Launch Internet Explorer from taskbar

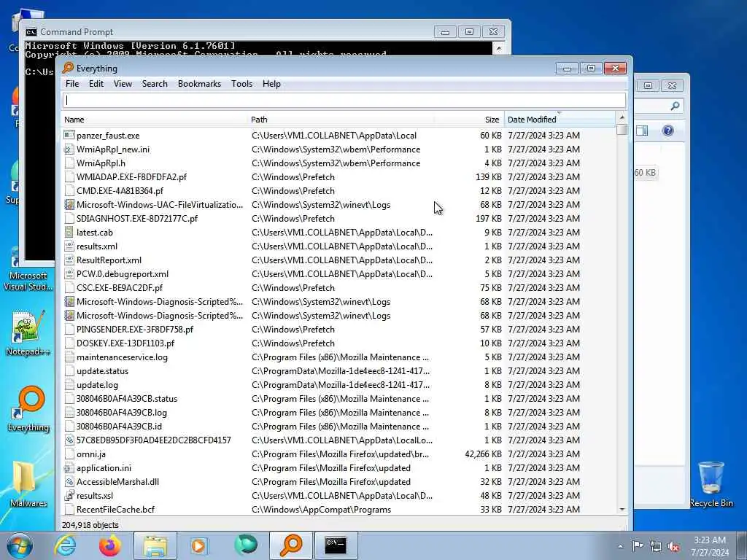point(65,545)
